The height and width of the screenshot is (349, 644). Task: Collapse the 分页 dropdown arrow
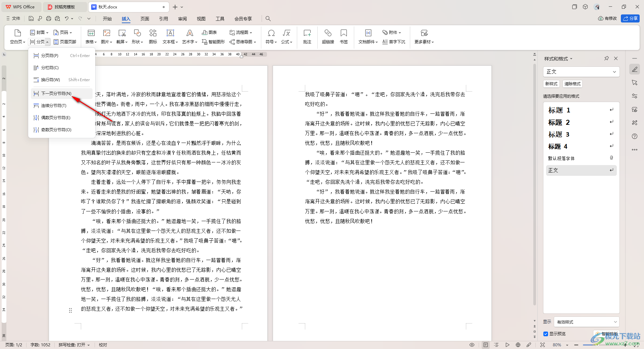click(48, 42)
